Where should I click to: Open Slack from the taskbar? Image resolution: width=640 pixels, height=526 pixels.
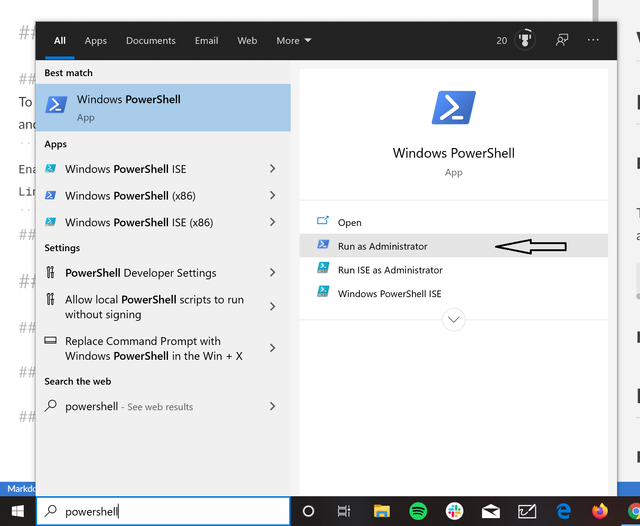click(454, 511)
